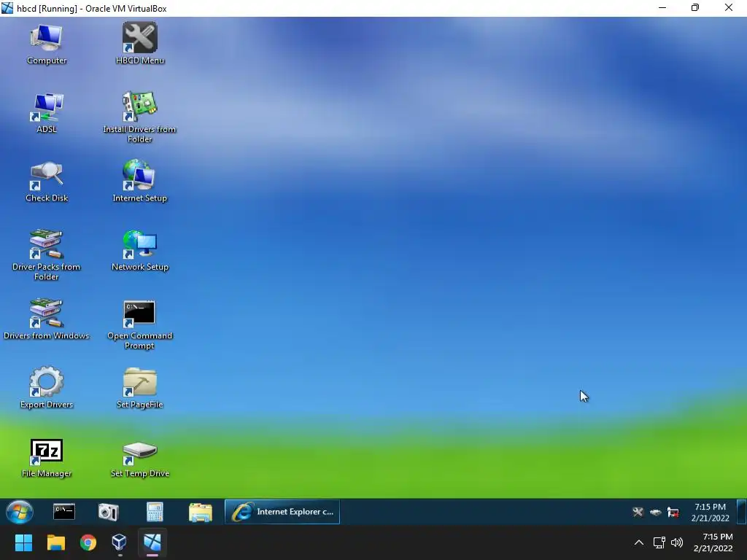Open the file explorer folder in guest taskbar

click(201, 513)
